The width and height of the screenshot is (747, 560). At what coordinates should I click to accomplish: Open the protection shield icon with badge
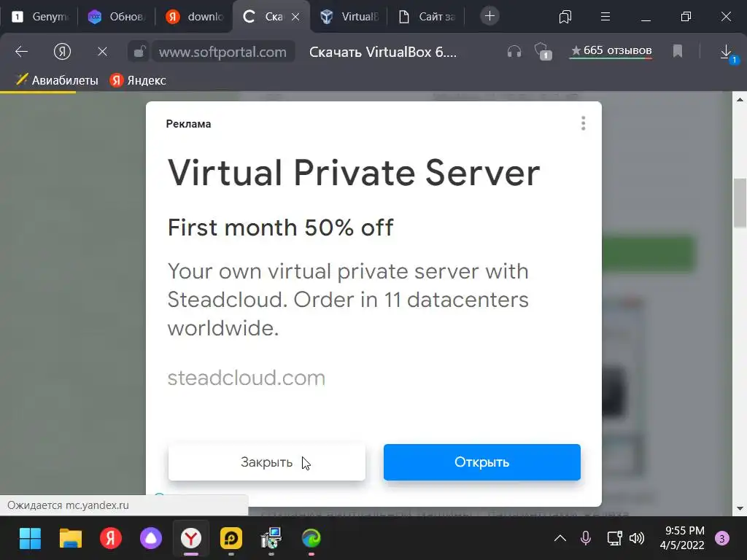click(543, 51)
